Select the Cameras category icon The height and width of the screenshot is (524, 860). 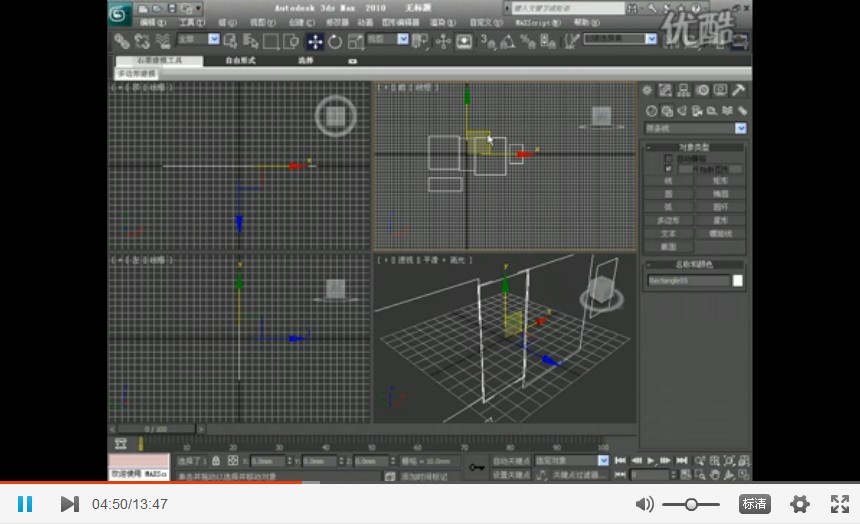[697, 111]
